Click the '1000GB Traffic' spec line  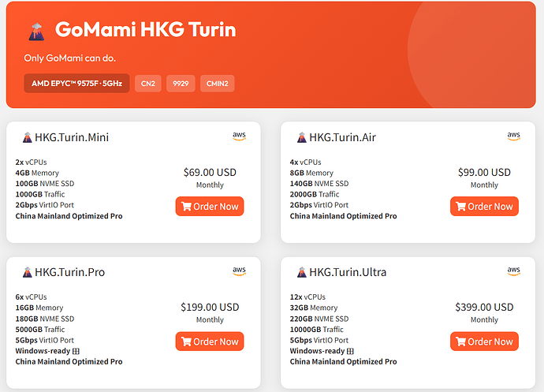pyautogui.click(x=40, y=195)
